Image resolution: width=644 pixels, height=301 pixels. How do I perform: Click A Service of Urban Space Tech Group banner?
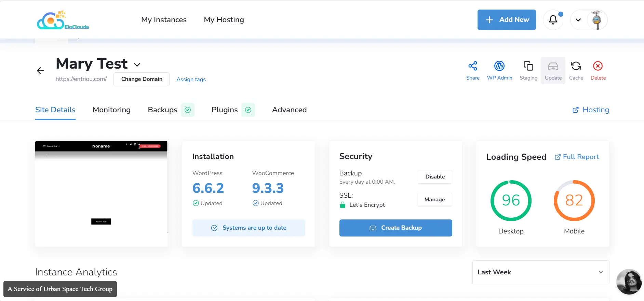pos(60,289)
